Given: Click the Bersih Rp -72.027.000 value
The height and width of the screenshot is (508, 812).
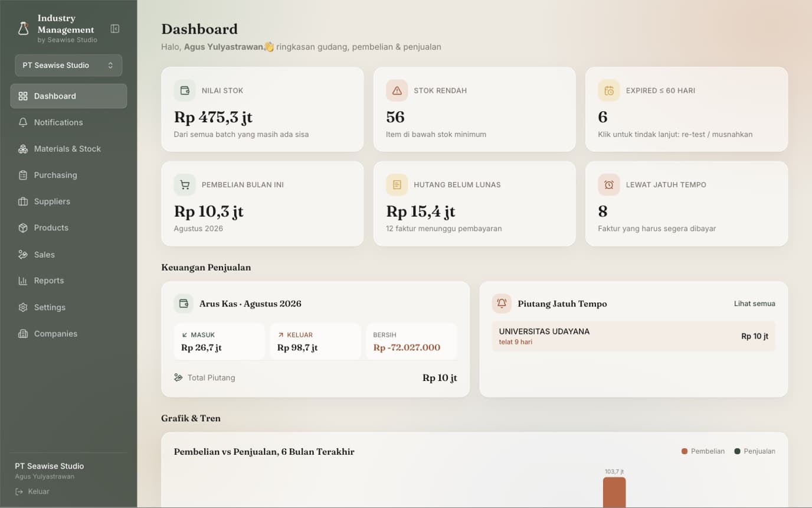Looking at the screenshot, I should (407, 347).
